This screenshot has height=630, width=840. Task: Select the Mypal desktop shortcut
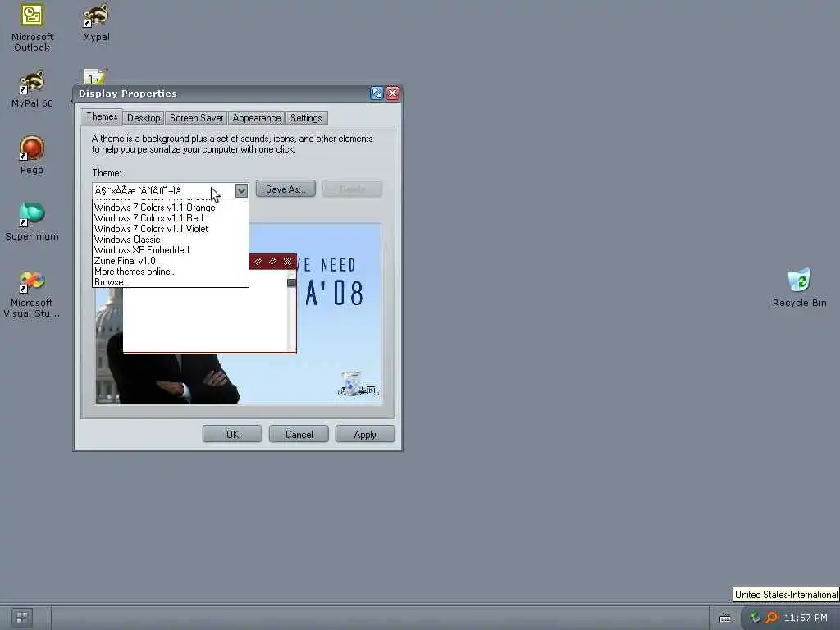tap(96, 22)
